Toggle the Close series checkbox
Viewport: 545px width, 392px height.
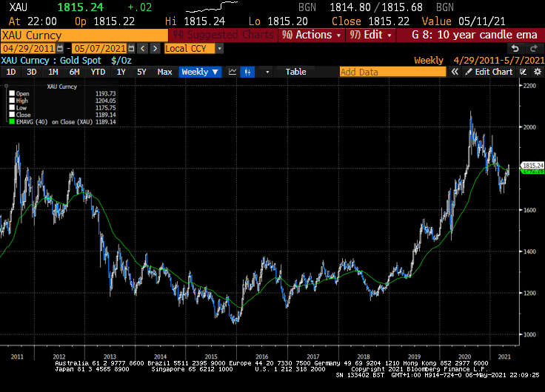[12, 115]
